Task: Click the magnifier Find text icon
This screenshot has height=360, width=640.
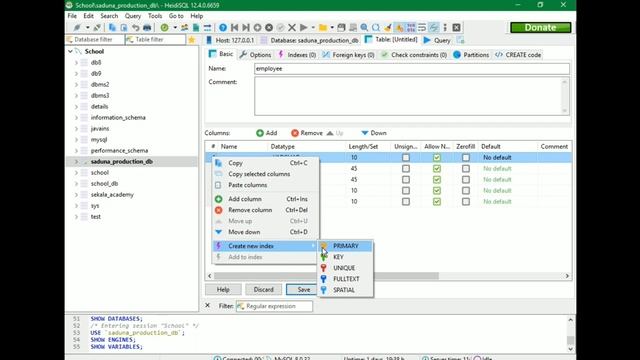Action: [364, 27]
